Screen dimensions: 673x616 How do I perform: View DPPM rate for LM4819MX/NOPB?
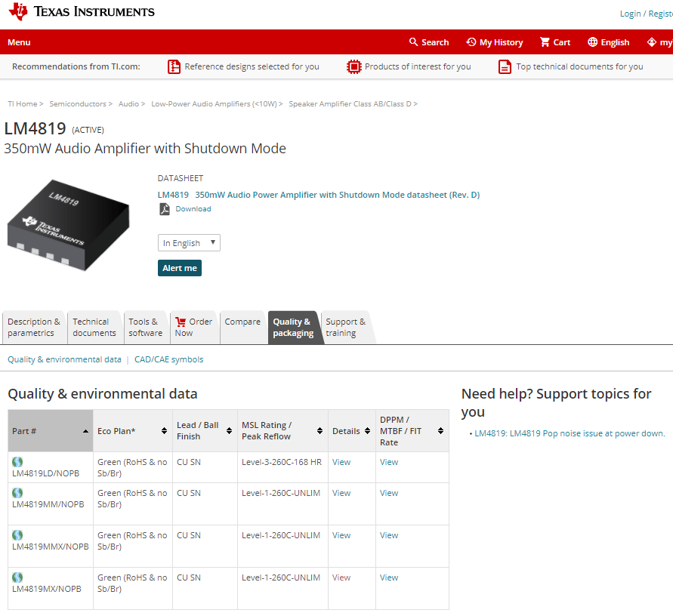click(389, 577)
